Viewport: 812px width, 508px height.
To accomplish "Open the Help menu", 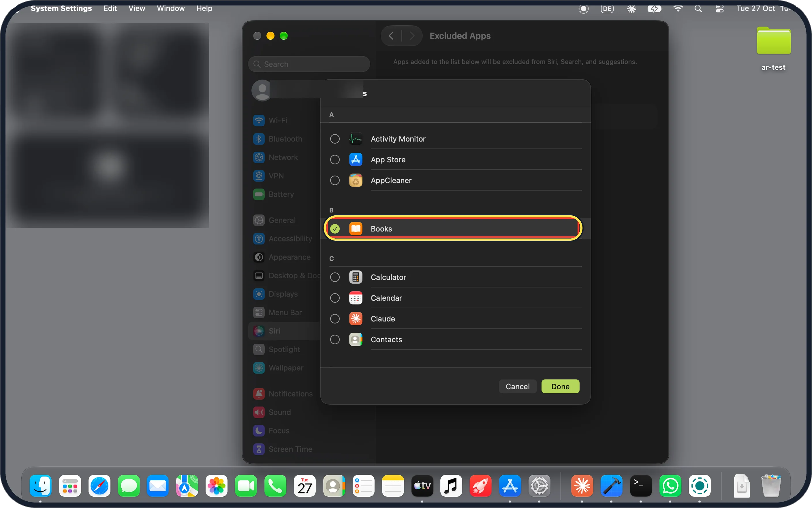I will click(x=204, y=8).
